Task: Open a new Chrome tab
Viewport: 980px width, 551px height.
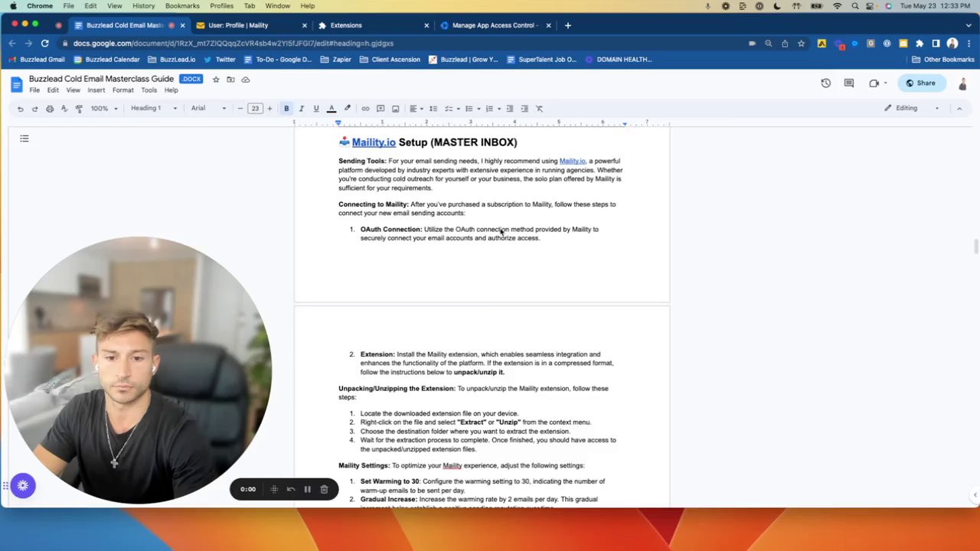Action: click(567, 25)
